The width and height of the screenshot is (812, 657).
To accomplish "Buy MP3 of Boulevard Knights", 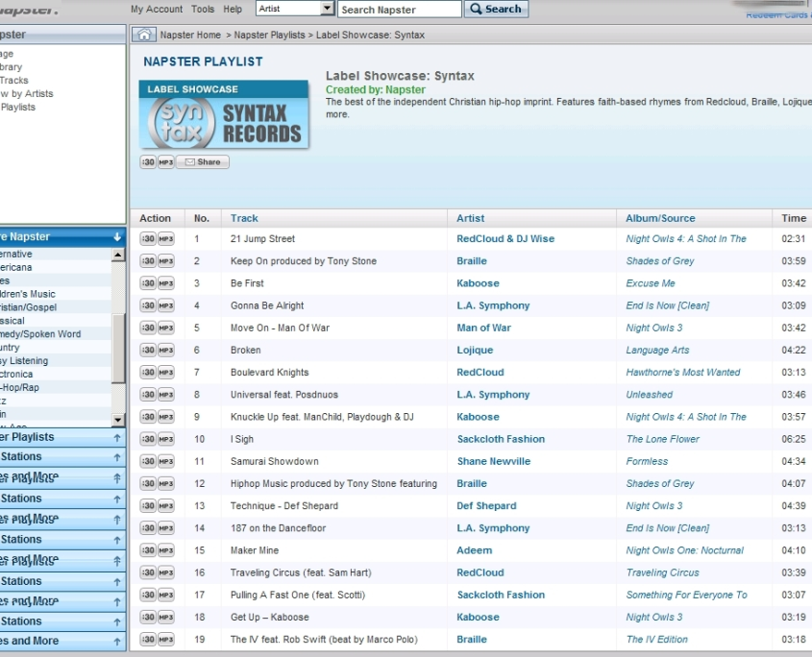I will 165,373.
